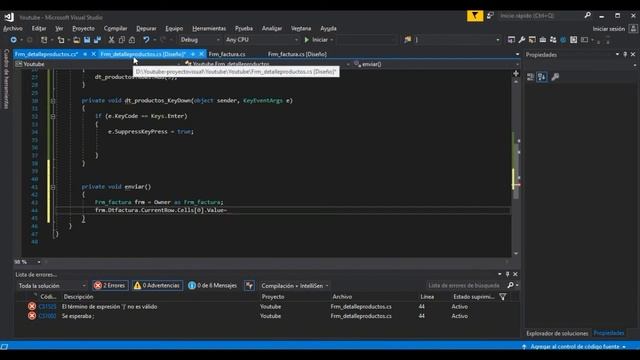Open the Cuadro de herramientas side tab

6,79
